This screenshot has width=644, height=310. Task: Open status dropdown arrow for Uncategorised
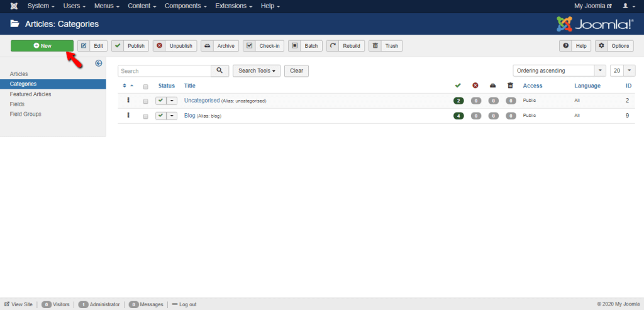[172, 101]
